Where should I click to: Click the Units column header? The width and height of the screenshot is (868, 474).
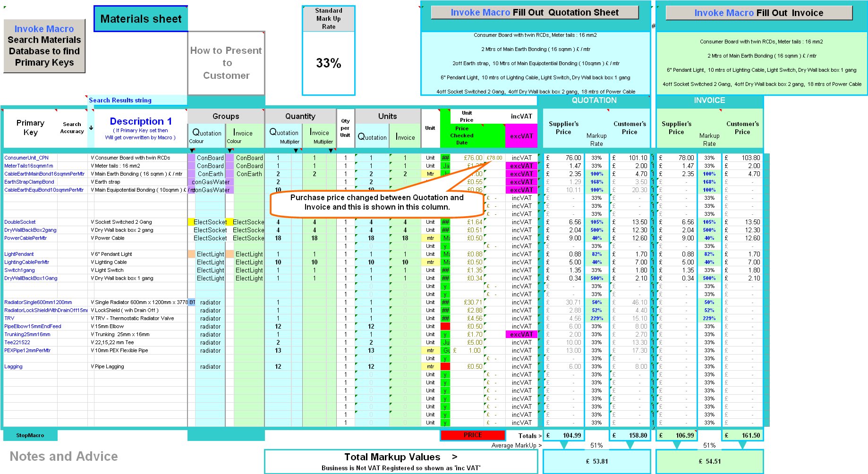[x=387, y=116]
